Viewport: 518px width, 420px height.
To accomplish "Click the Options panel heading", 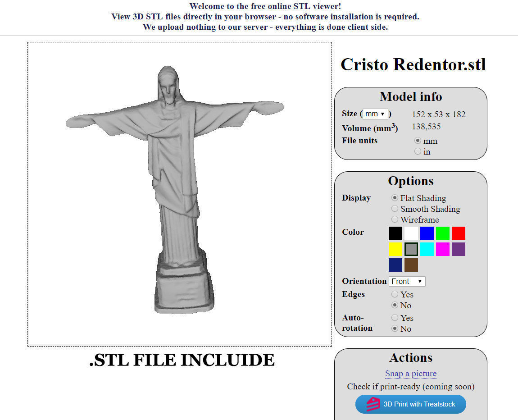I will (x=411, y=181).
